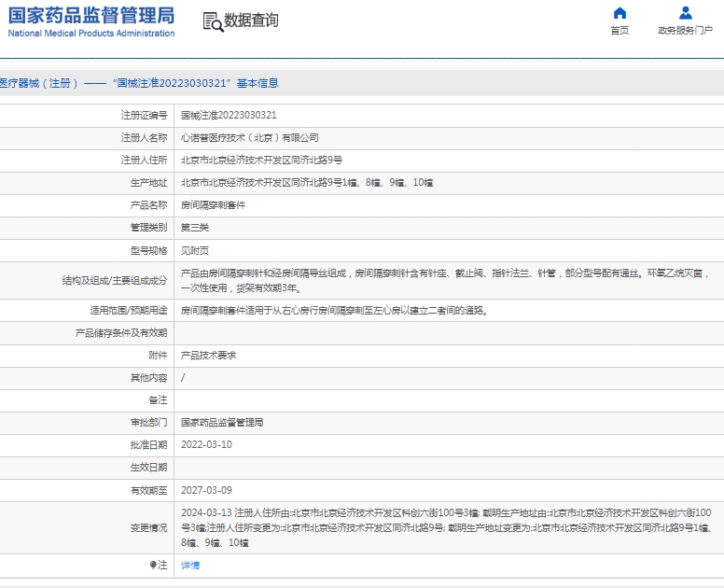Click the 有效期至 label
This screenshot has height=588, width=724.
tap(148, 490)
